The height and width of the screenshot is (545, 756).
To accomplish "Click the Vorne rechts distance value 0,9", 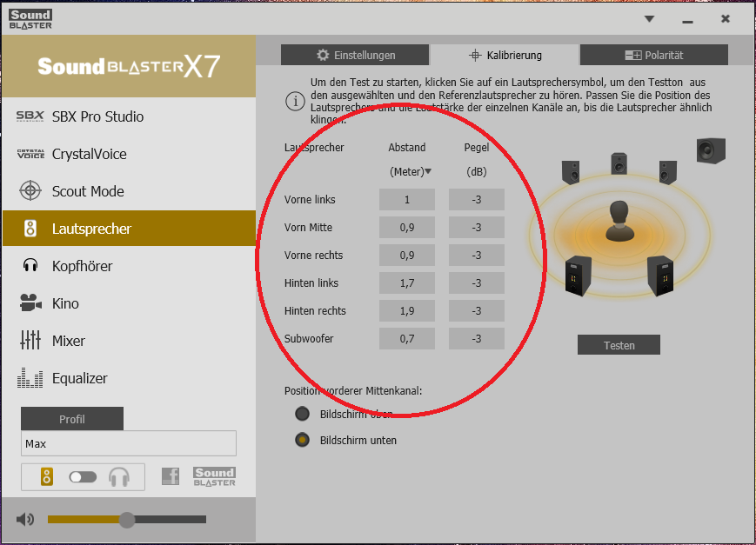I will coord(407,256).
